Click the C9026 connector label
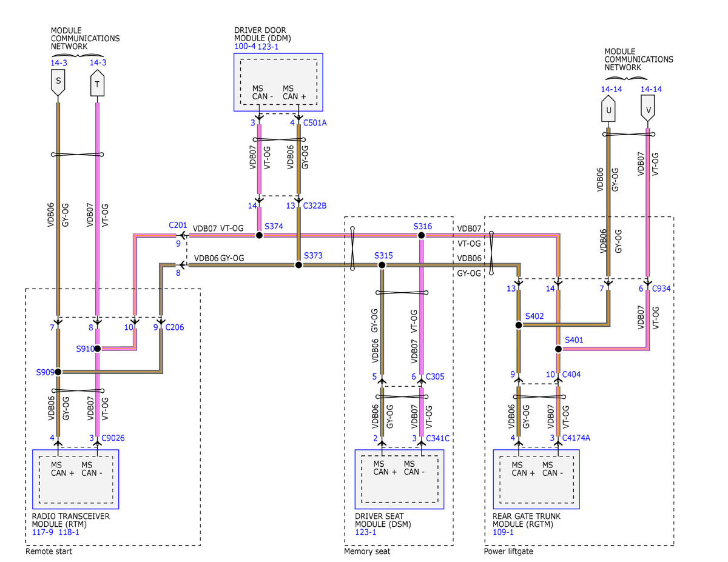This screenshot has height=562, width=728. click(x=114, y=438)
